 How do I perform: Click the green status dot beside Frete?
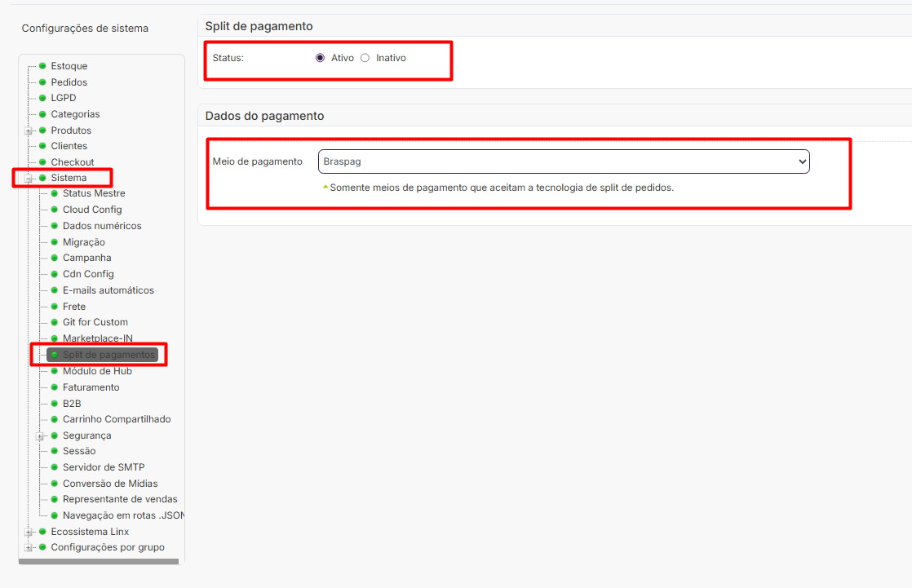point(54,306)
